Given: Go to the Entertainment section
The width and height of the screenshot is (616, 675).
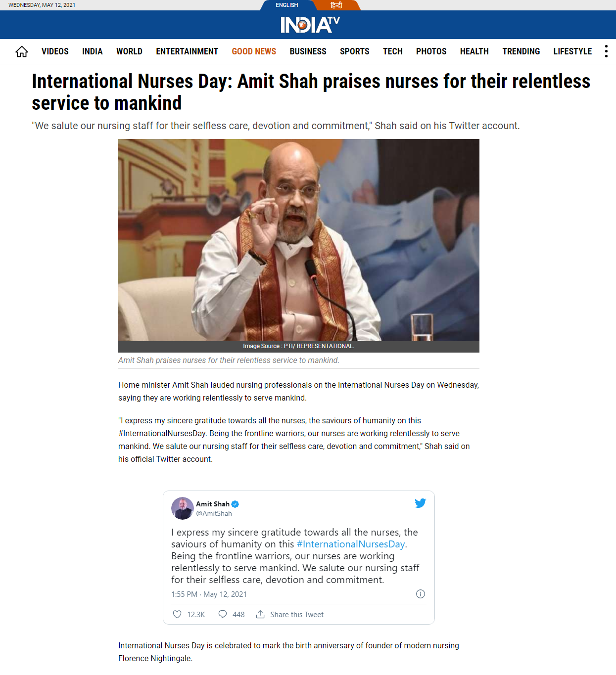Looking at the screenshot, I should [187, 51].
